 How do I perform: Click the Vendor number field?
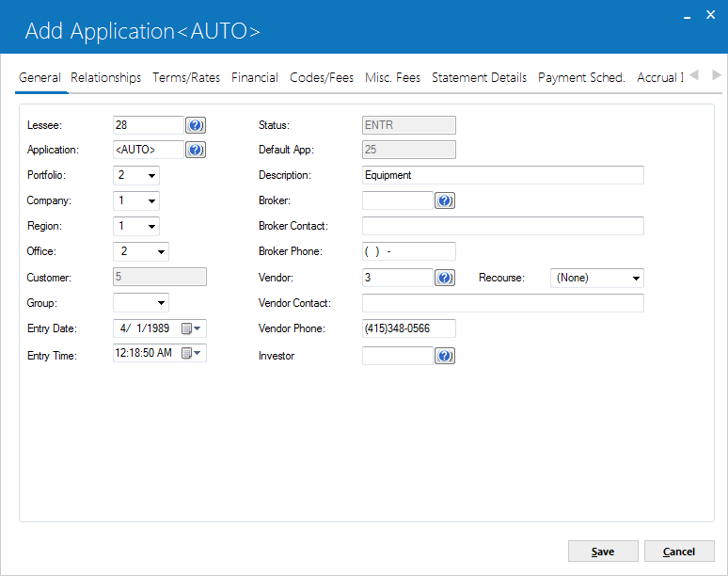point(398,278)
